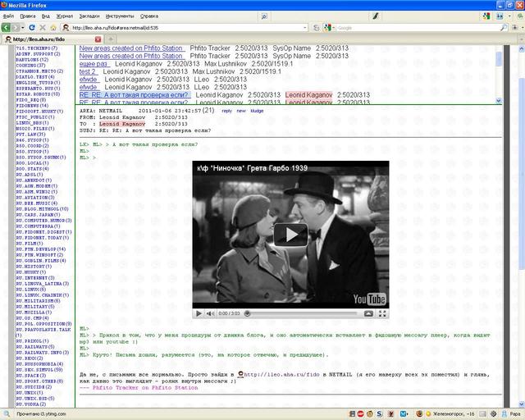Click the large play overlay on video

[290, 235]
